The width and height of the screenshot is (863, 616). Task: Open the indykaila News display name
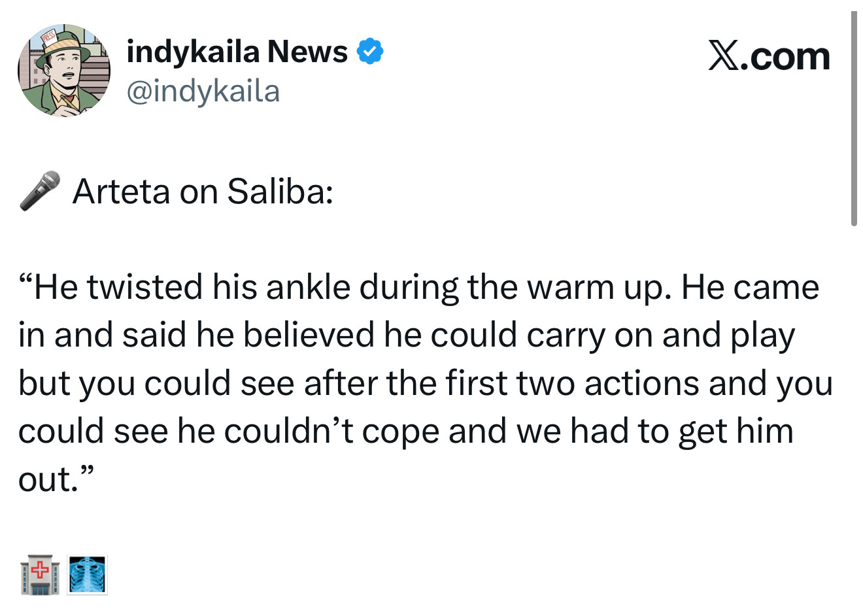coord(237,52)
